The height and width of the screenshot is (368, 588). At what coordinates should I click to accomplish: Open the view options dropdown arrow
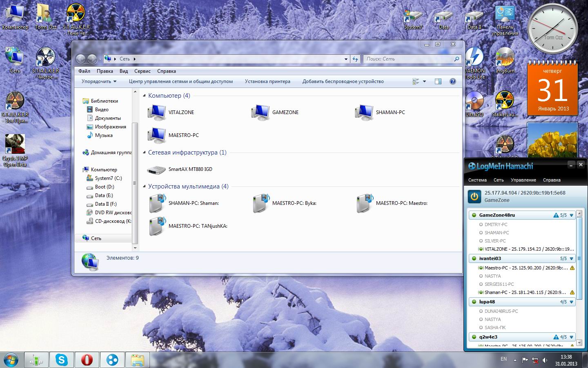click(424, 81)
